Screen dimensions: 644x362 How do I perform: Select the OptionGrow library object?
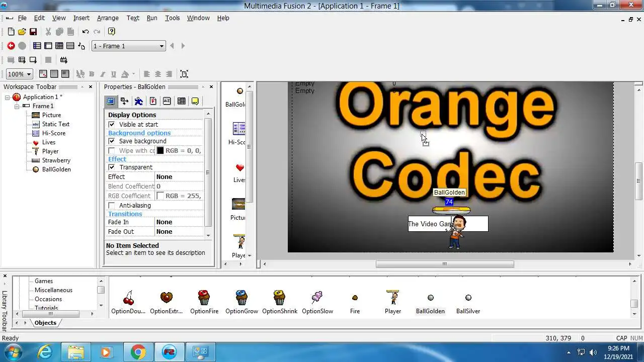[x=242, y=302]
